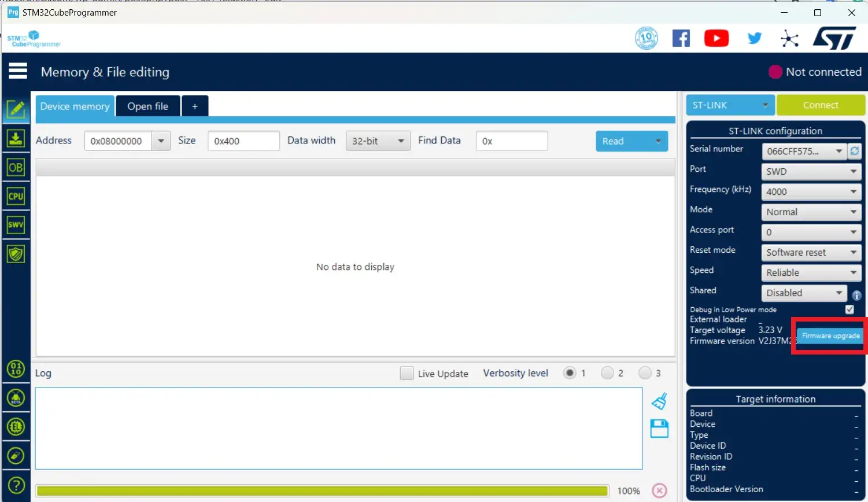This screenshot has height=502, width=868.
Task: Click the "Bootloader Version" label
Action: pyautogui.click(x=726, y=489)
